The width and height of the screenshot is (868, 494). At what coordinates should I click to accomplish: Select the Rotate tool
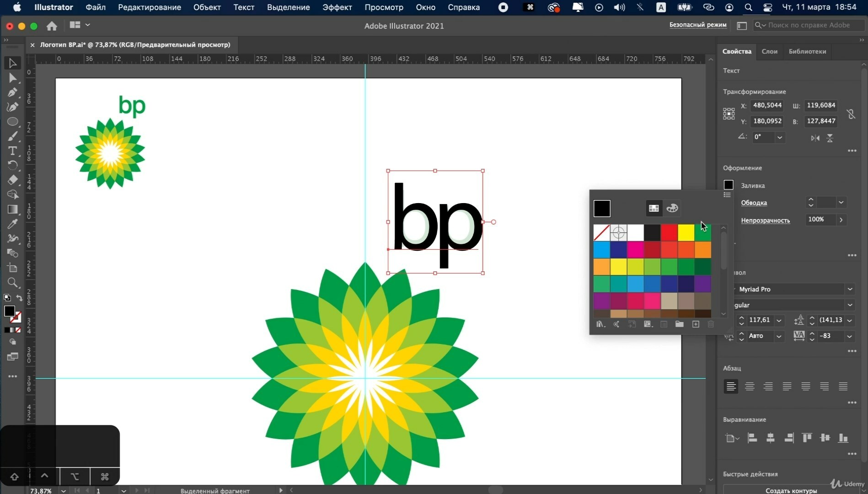click(12, 165)
